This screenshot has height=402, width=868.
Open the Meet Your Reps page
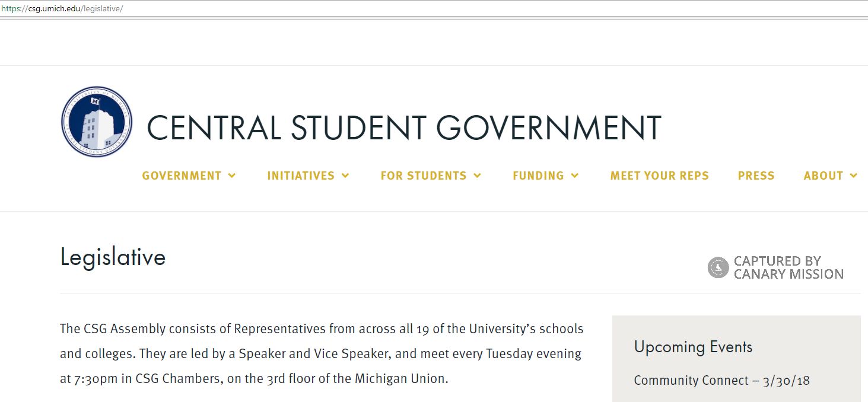(660, 176)
